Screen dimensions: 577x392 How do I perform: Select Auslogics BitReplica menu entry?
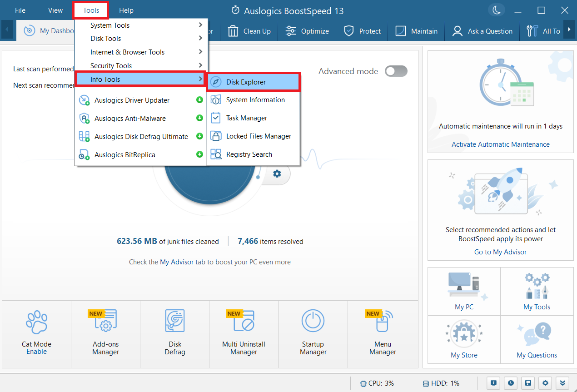(141, 155)
